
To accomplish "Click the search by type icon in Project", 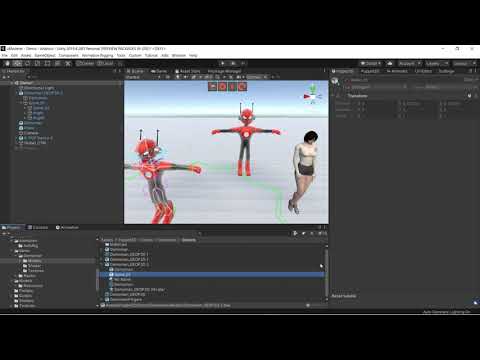I will (295, 233).
